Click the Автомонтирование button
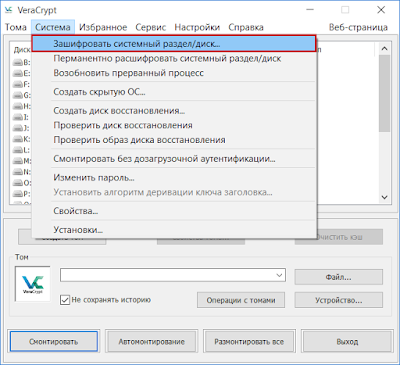This screenshot has width=400, height=365. click(x=152, y=342)
